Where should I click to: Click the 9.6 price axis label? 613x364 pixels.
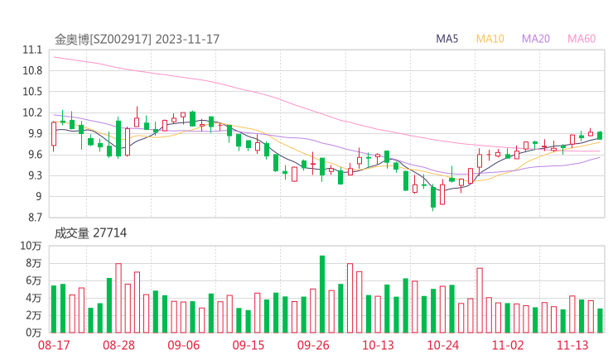35,155
